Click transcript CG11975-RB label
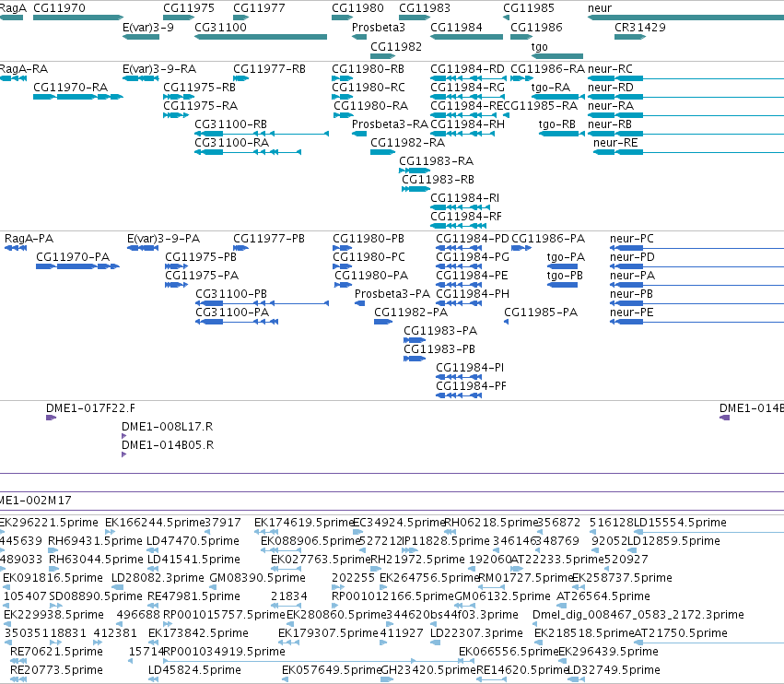The width and height of the screenshot is (784, 684). [x=199, y=88]
